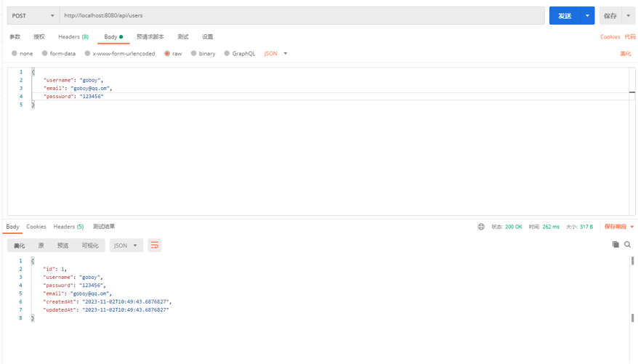Open the response JSON format dropdown
The image size is (638, 364).
click(x=126, y=246)
